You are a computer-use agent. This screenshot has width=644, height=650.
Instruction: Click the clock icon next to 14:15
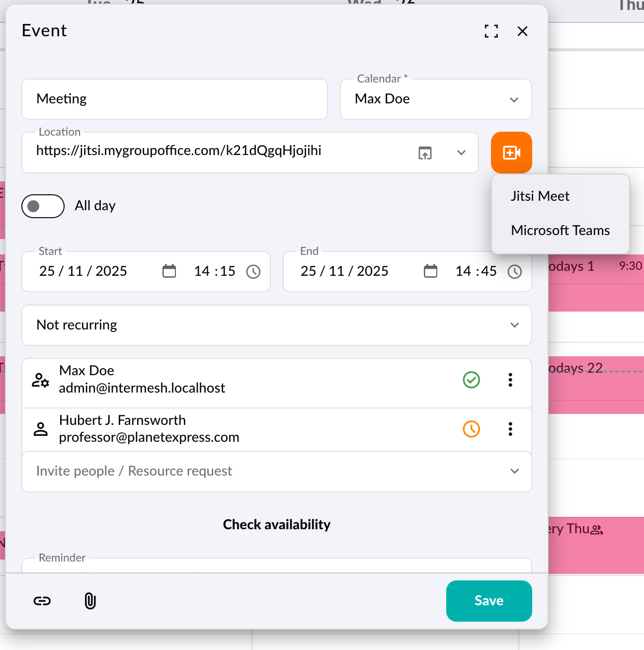pos(253,272)
